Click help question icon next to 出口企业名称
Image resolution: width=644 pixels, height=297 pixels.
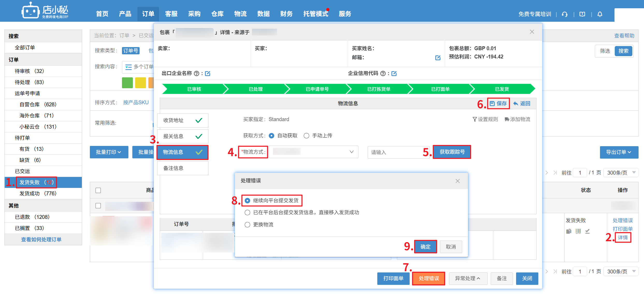pos(197,74)
